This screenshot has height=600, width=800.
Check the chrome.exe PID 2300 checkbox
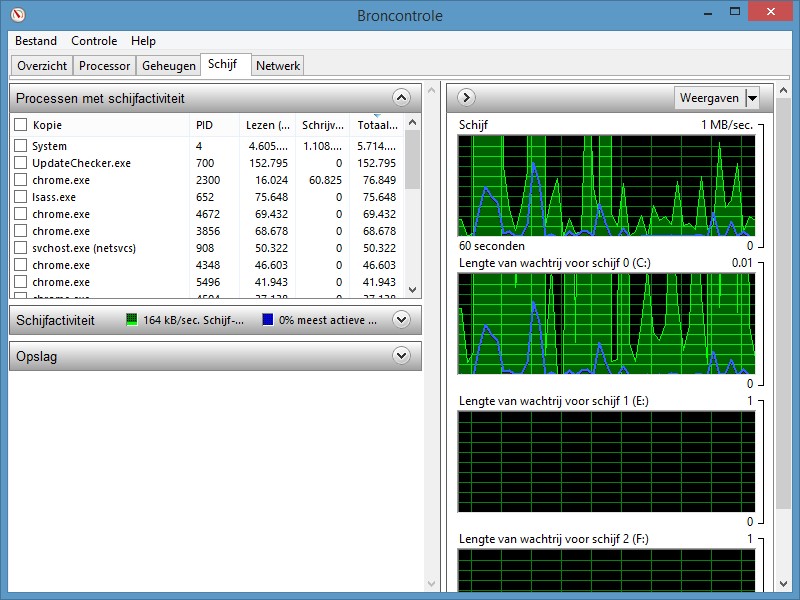coord(20,180)
